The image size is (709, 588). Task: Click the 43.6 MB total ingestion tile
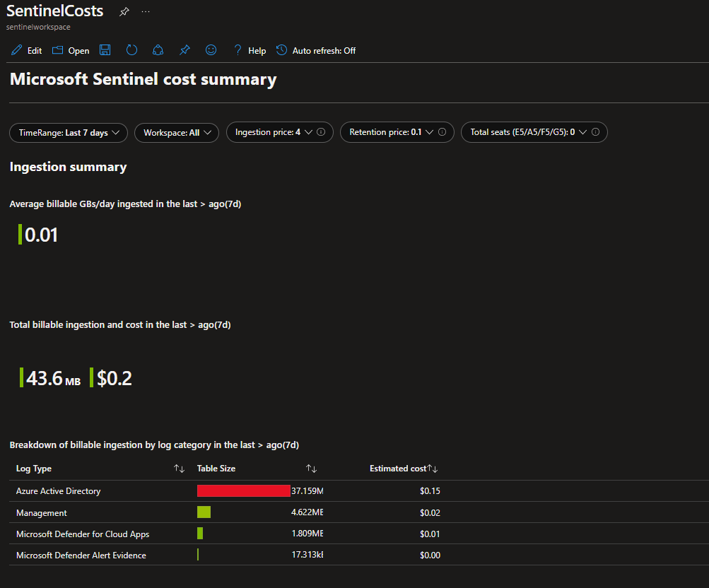pyautogui.click(x=50, y=378)
